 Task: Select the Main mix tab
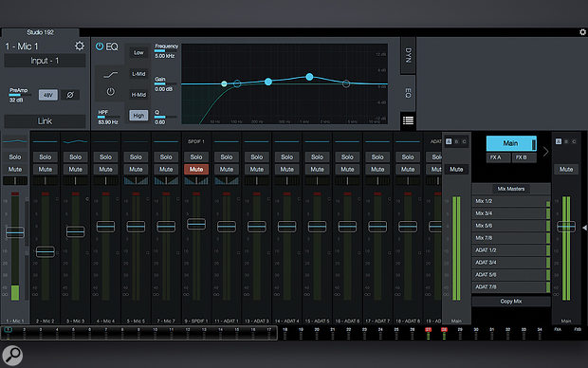pos(511,143)
